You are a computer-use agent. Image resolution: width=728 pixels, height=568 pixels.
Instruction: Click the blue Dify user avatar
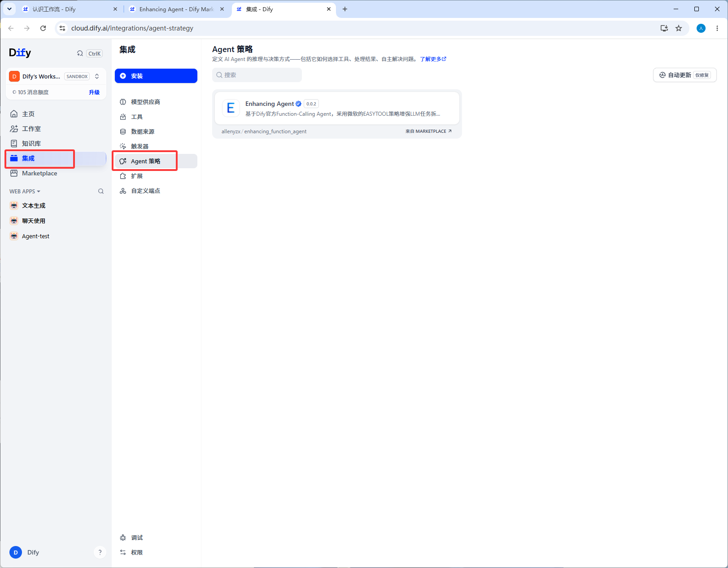(16, 552)
